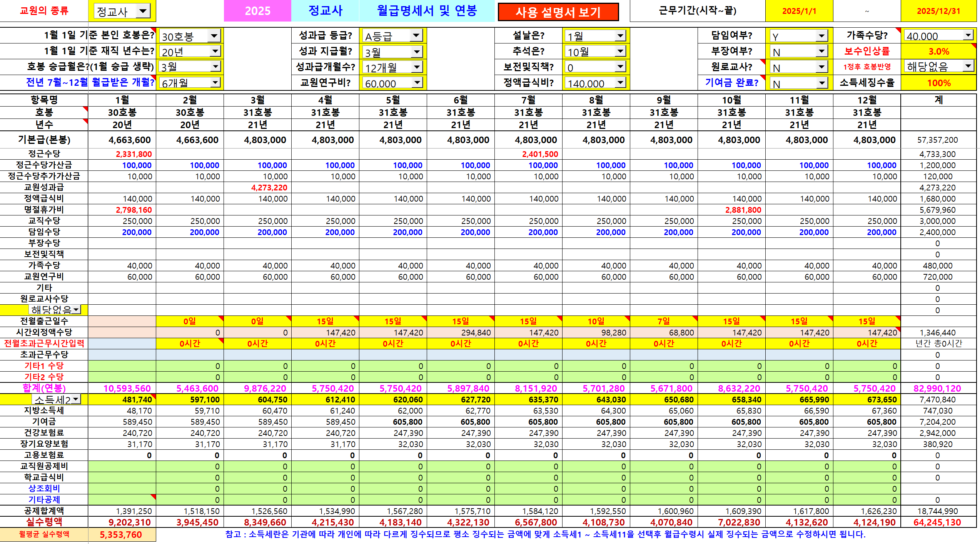Click the 보수인상률 3.0% cell
980x544 pixels.
point(938,51)
